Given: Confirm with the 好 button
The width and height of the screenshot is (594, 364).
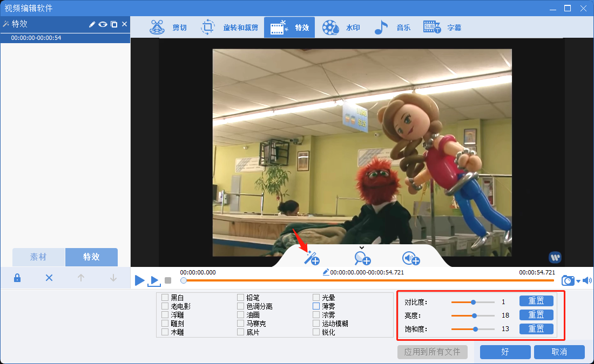Looking at the screenshot, I should (505, 352).
